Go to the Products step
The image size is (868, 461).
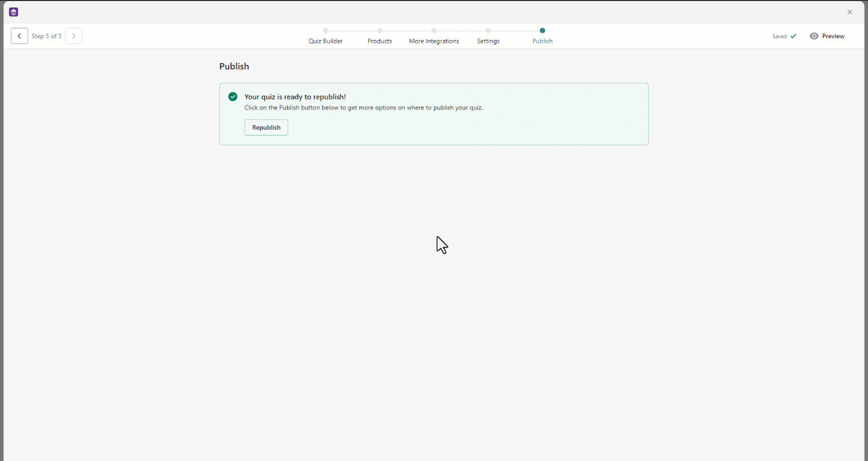[380, 36]
